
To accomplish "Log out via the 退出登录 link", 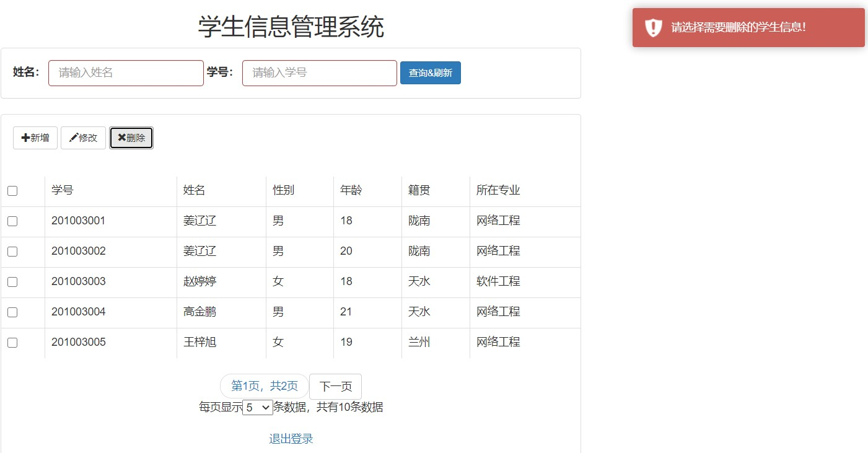I will (291, 439).
